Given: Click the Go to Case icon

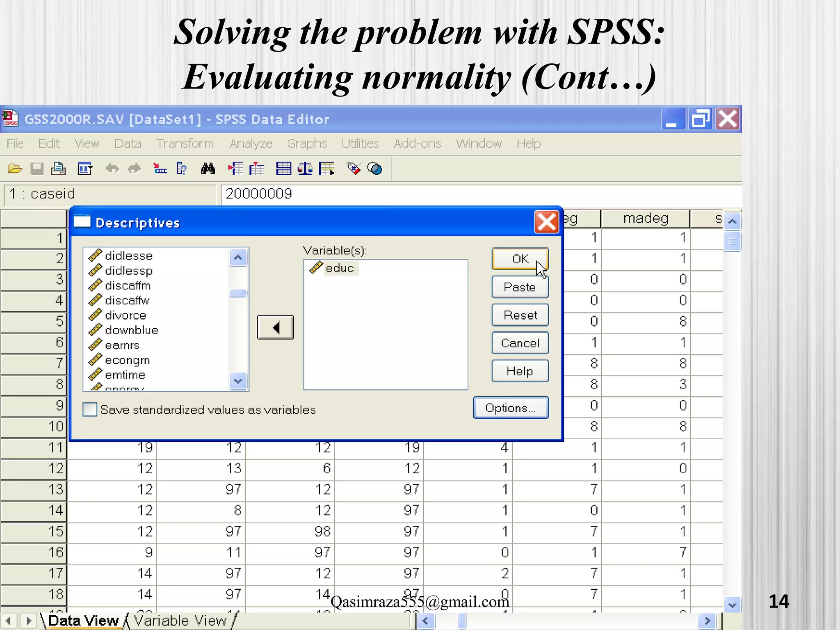Looking at the screenshot, I should click(x=160, y=169).
